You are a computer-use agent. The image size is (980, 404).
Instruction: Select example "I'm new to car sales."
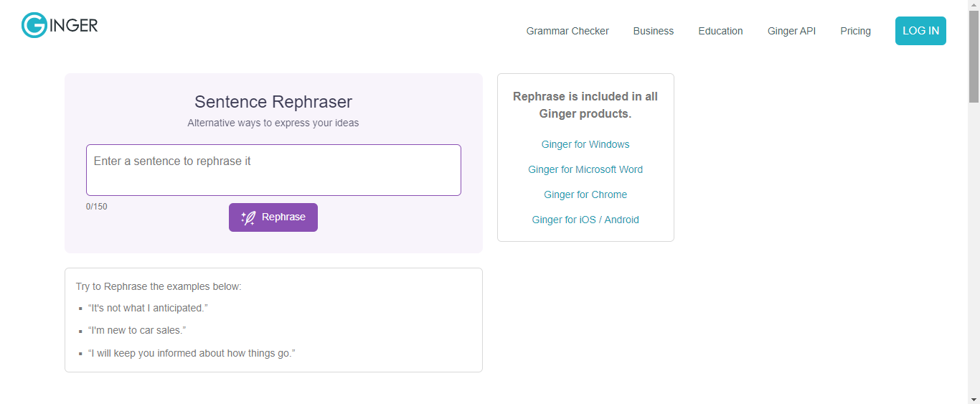click(137, 330)
